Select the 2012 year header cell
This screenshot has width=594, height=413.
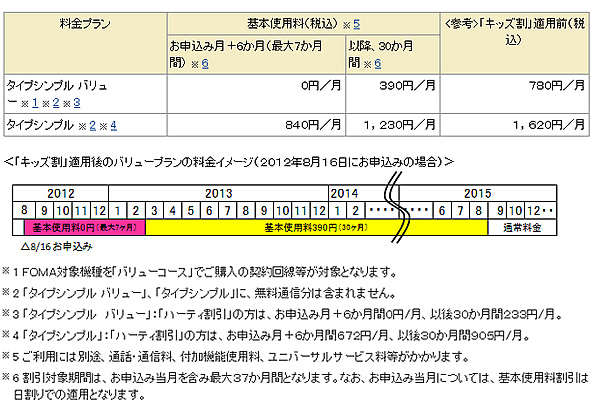(x=61, y=194)
